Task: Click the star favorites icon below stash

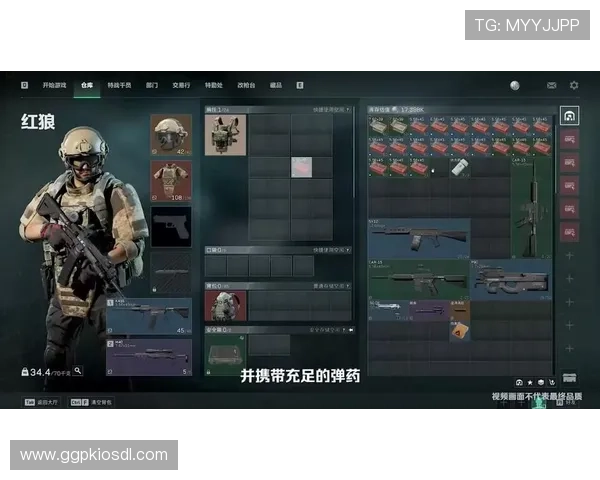Action: point(530,382)
